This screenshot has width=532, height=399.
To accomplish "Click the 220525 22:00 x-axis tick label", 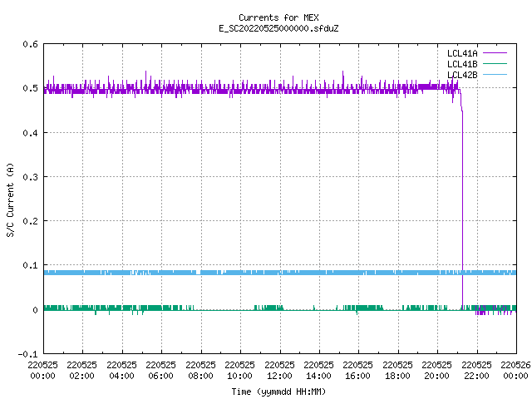I will (476, 371).
